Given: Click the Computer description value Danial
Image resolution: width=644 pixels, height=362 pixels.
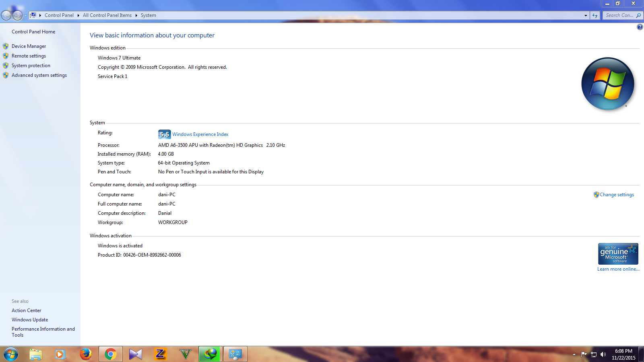Looking at the screenshot, I should pyautogui.click(x=165, y=213).
